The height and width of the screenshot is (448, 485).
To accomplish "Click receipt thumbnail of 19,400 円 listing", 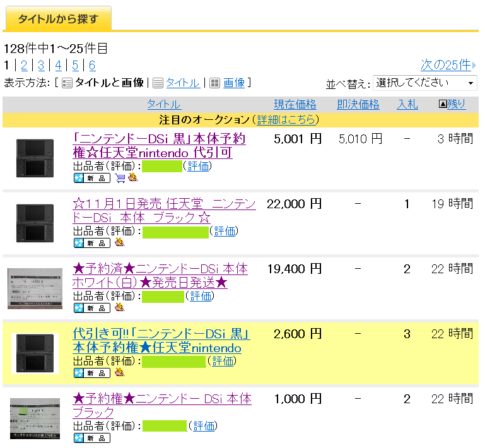I will click(x=35, y=288).
